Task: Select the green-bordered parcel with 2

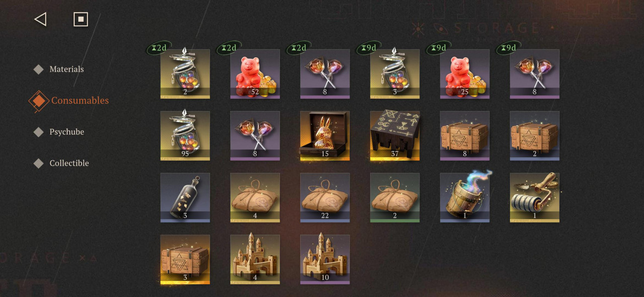Action: [x=395, y=197]
